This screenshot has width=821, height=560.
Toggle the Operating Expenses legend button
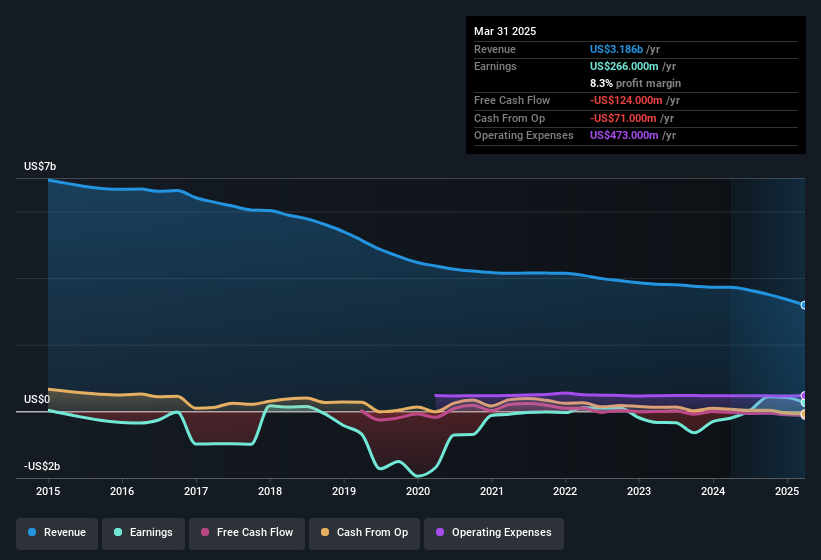494,533
